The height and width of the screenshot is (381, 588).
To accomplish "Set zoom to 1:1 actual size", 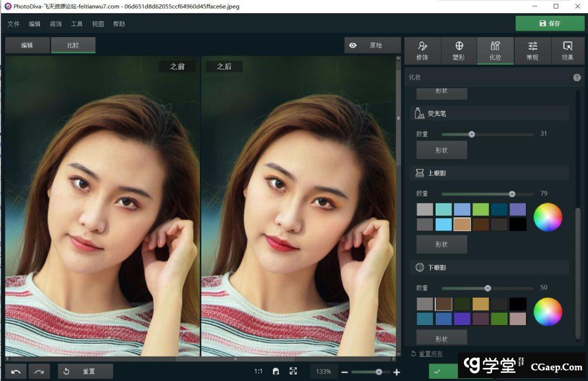I will tap(258, 371).
